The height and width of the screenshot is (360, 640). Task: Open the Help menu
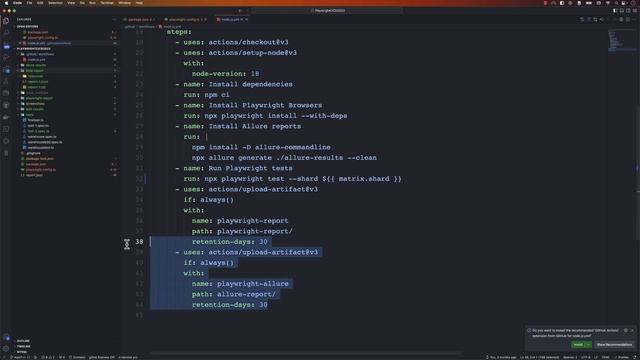tap(139, 3)
